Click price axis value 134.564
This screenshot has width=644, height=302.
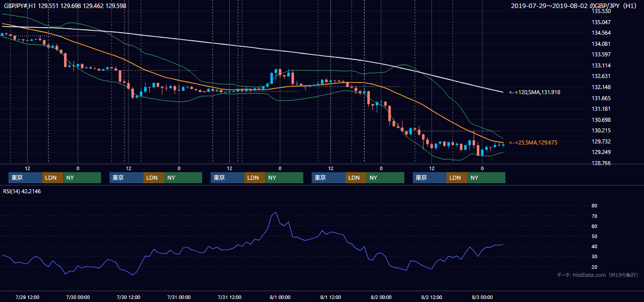(x=601, y=33)
